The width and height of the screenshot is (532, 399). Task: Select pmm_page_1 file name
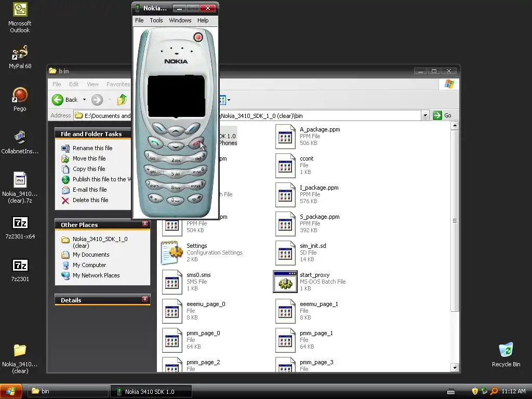(316, 334)
